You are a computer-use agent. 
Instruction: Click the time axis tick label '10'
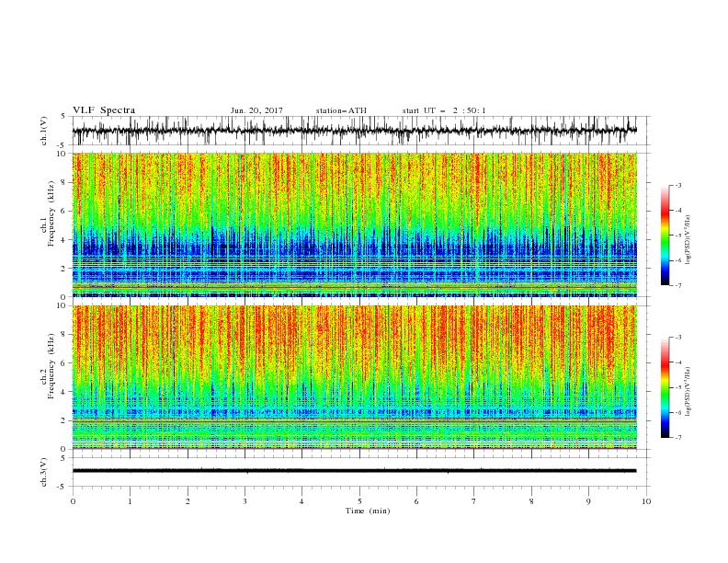pos(646,501)
